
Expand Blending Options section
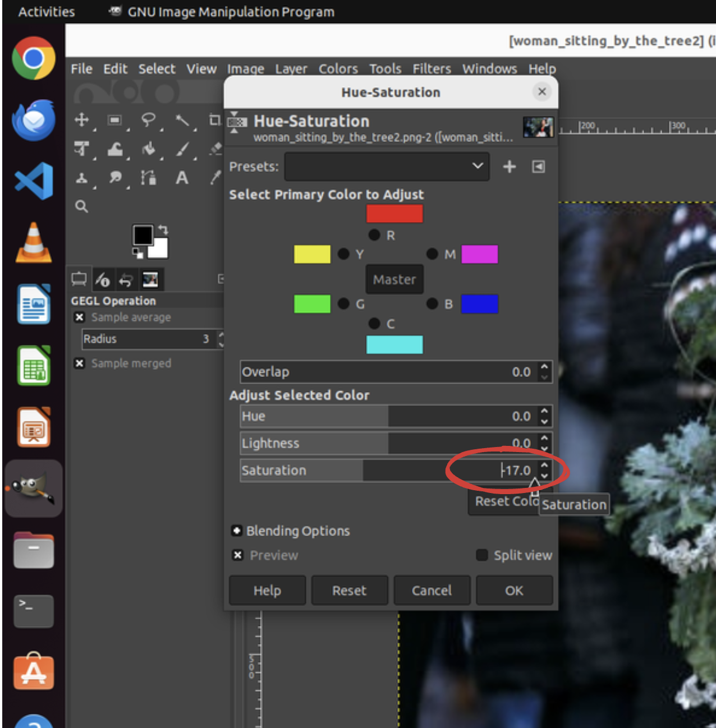(237, 531)
